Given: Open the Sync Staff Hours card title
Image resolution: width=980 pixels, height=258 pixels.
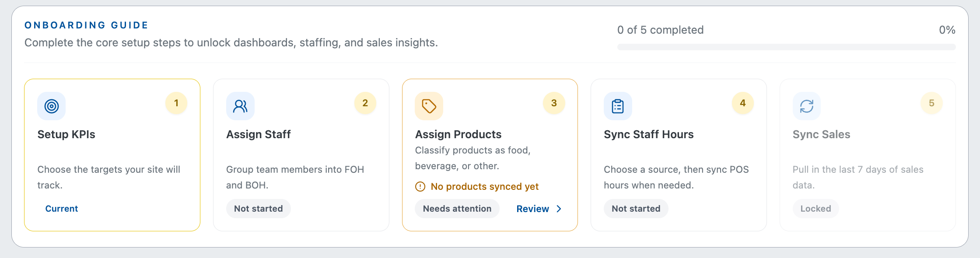Looking at the screenshot, I should point(649,135).
